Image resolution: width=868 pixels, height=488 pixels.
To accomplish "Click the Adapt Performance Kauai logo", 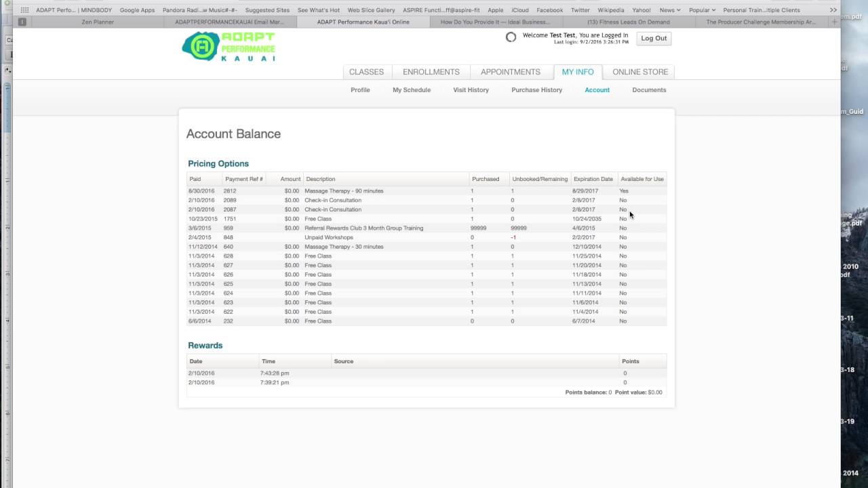I will [x=229, y=46].
